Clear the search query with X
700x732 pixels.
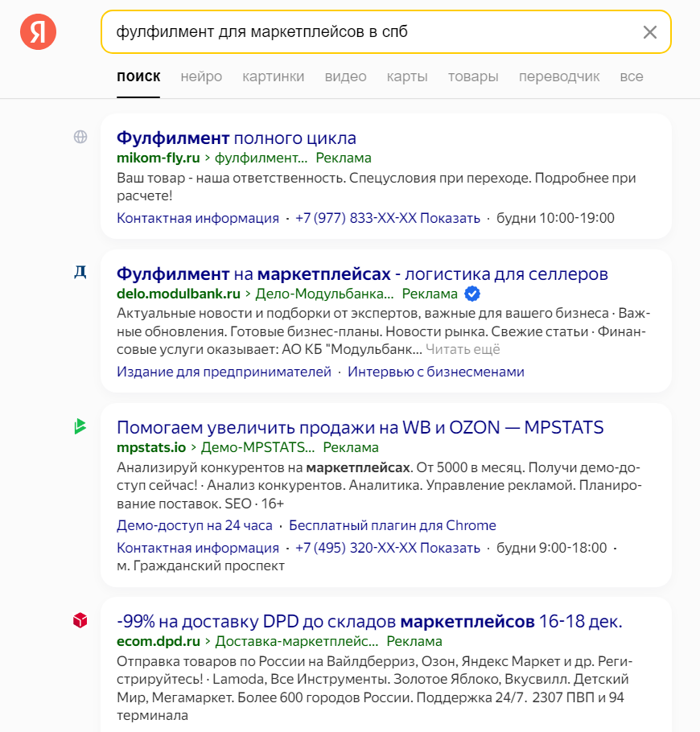(x=650, y=32)
